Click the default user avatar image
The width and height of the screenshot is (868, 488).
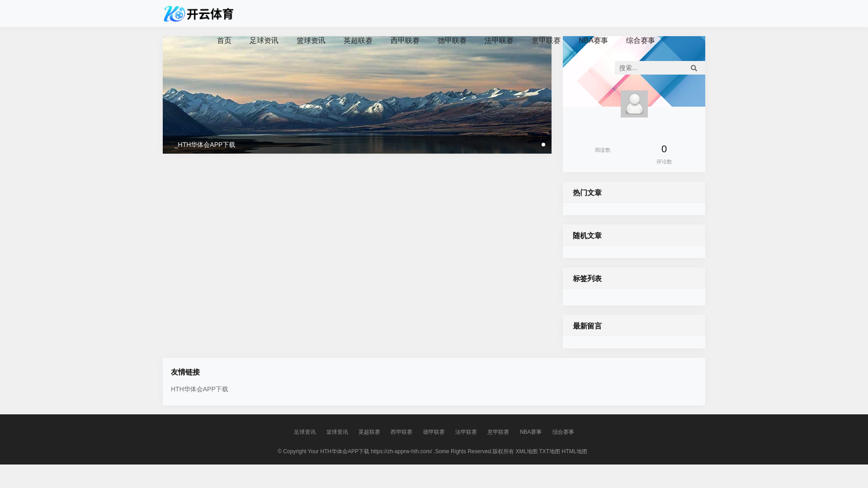634,104
